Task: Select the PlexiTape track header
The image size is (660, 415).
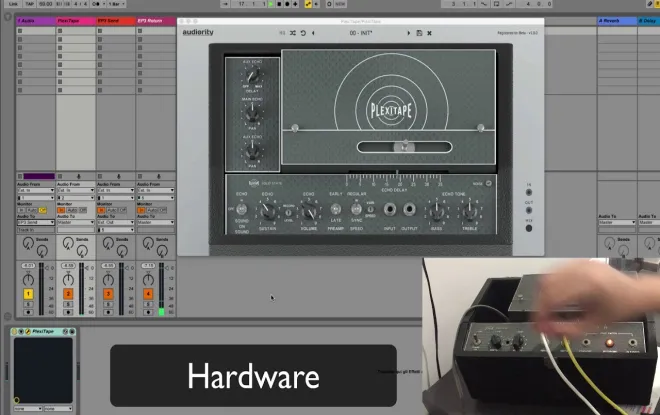Action: point(76,21)
